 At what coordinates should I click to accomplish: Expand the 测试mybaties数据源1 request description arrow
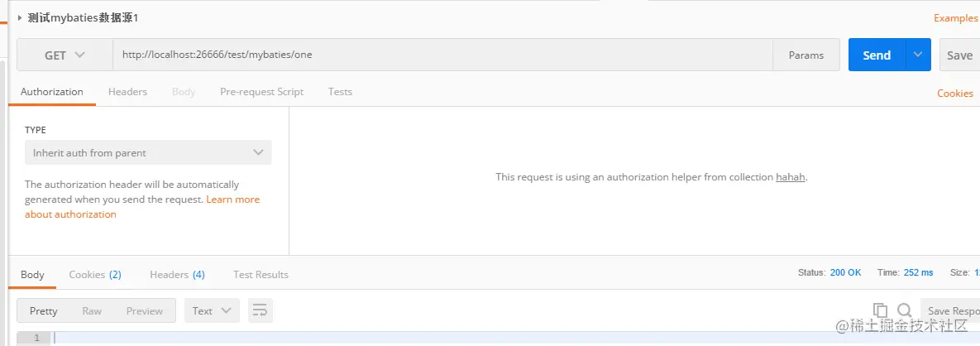pos(20,17)
